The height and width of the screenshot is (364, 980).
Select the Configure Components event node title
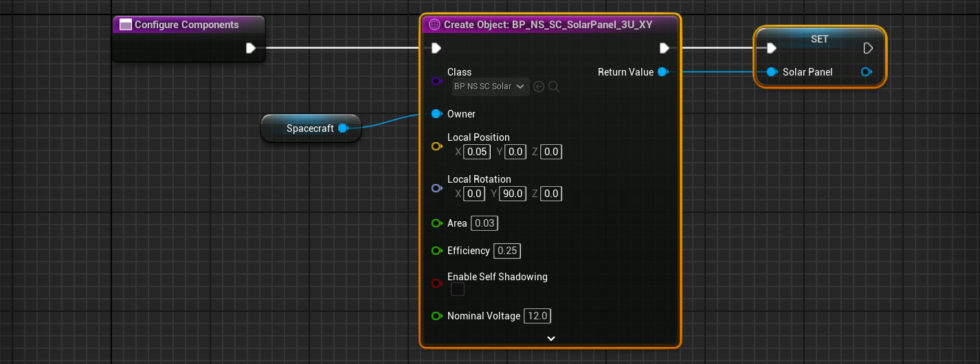pyautogui.click(x=186, y=25)
